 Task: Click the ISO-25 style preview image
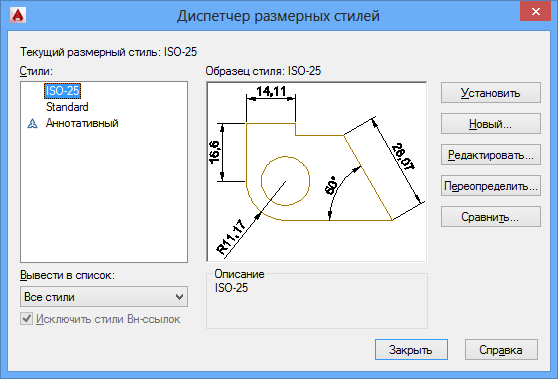(x=317, y=172)
